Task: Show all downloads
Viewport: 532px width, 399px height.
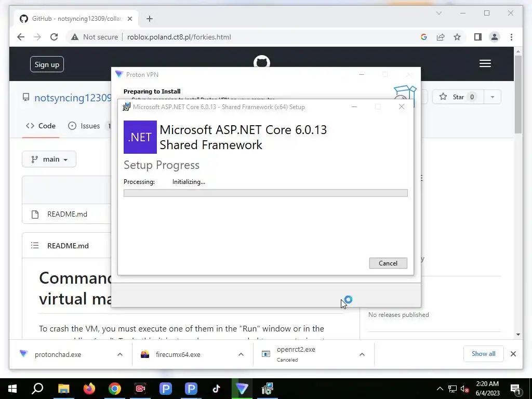Action: pos(484,353)
